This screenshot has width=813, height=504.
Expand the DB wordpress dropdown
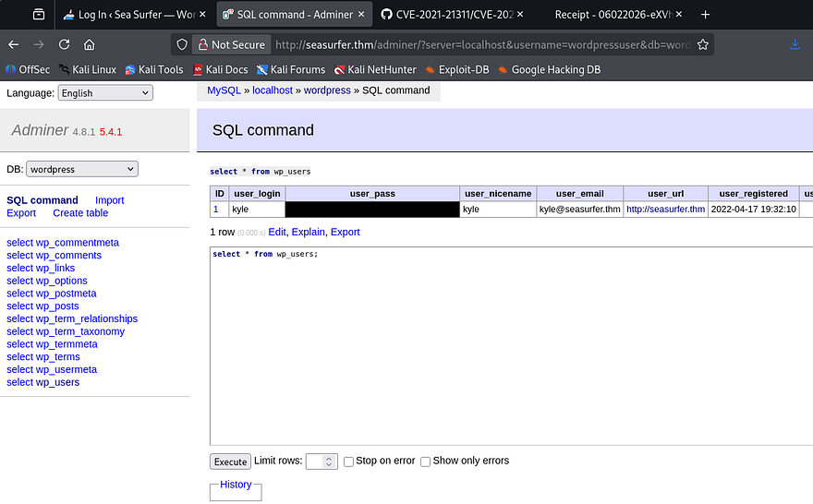pyautogui.click(x=82, y=169)
